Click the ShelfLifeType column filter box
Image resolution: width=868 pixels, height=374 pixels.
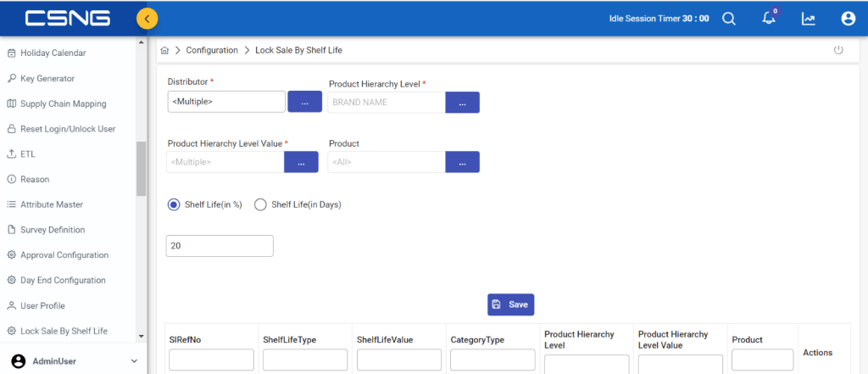tap(305, 360)
